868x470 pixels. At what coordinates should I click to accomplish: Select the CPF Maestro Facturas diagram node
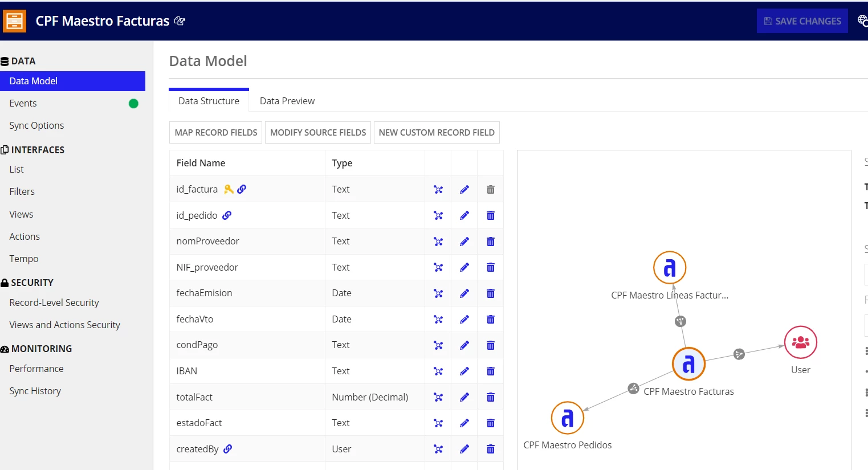[x=688, y=364]
